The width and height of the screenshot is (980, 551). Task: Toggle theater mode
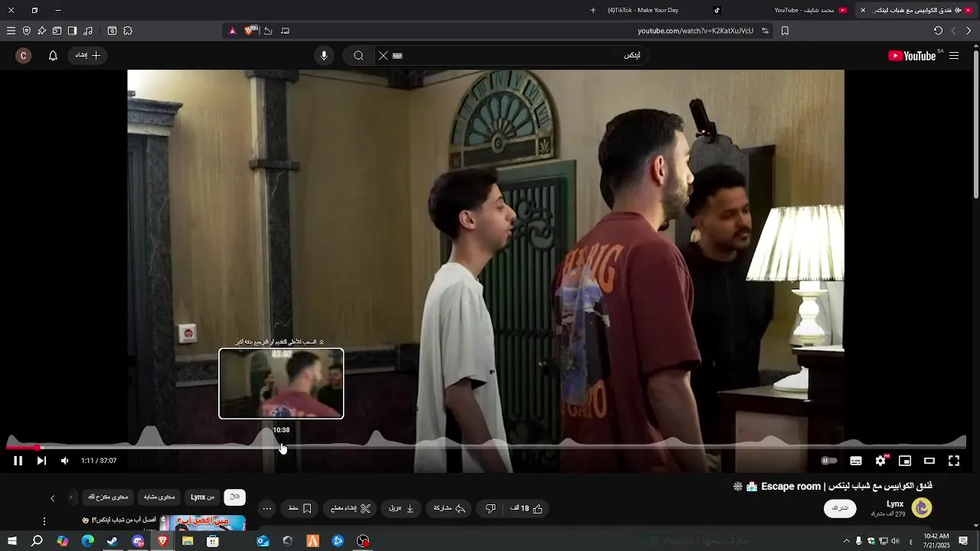929,461
